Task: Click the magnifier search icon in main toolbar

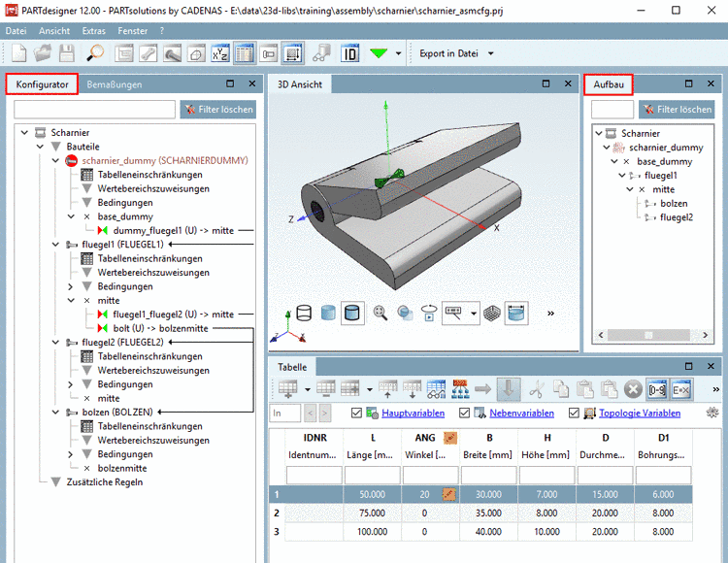Action: [x=95, y=53]
